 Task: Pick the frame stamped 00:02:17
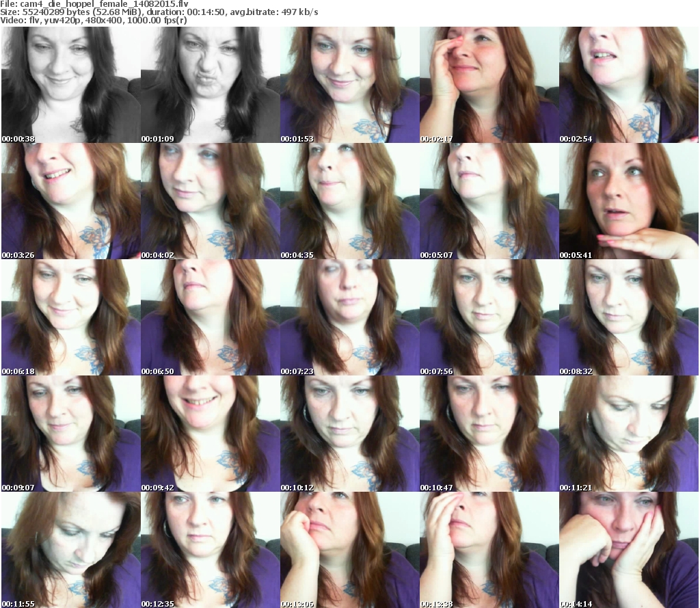(489, 85)
